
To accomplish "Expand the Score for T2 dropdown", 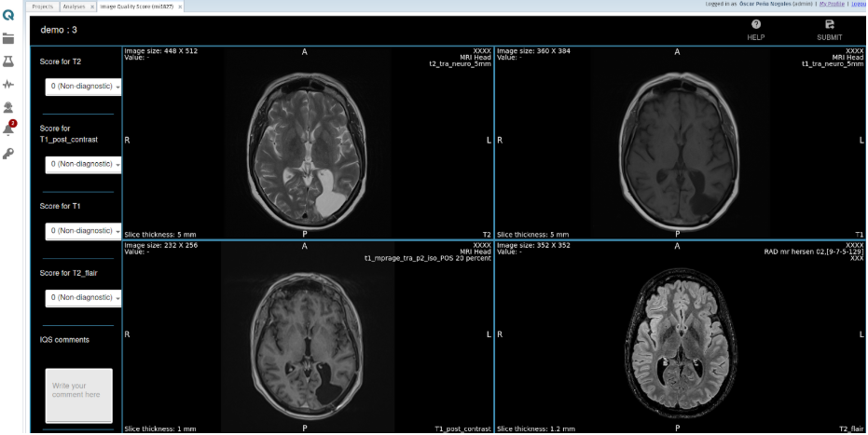I will (83, 87).
